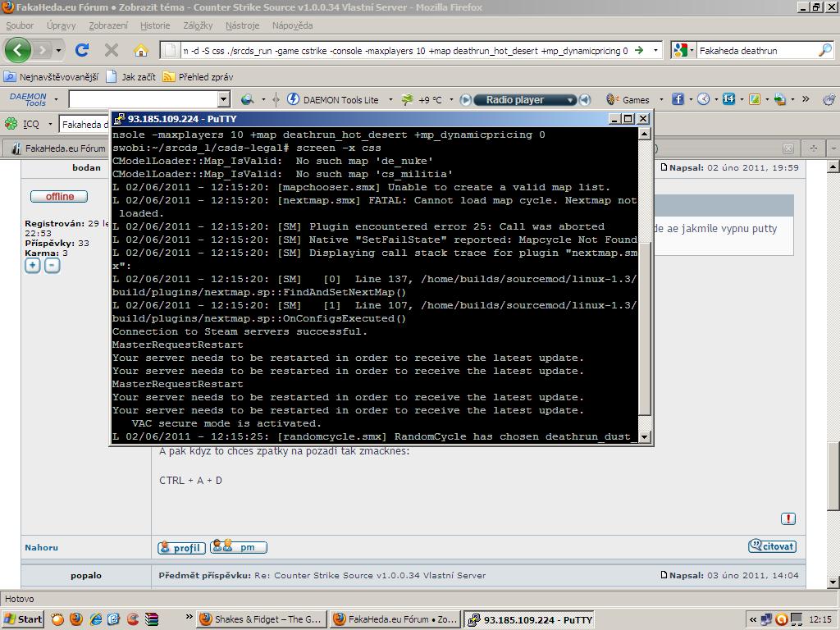
Task: Quote the post with citovat button
Action: 772,546
